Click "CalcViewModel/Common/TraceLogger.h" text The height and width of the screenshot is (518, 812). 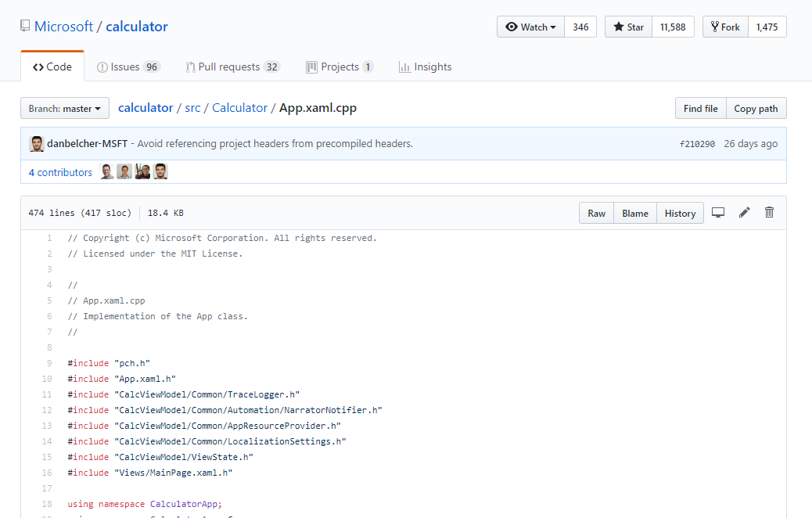click(207, 394)
